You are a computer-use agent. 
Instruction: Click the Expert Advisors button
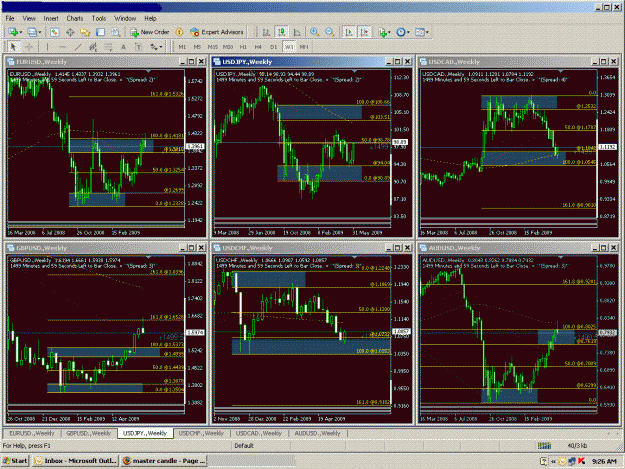(217, 32)
